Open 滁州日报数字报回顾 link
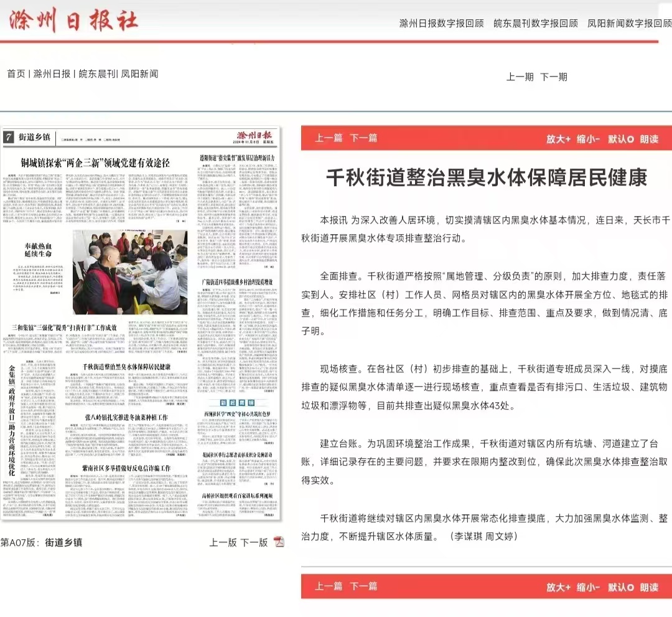 tap(441, 23)
